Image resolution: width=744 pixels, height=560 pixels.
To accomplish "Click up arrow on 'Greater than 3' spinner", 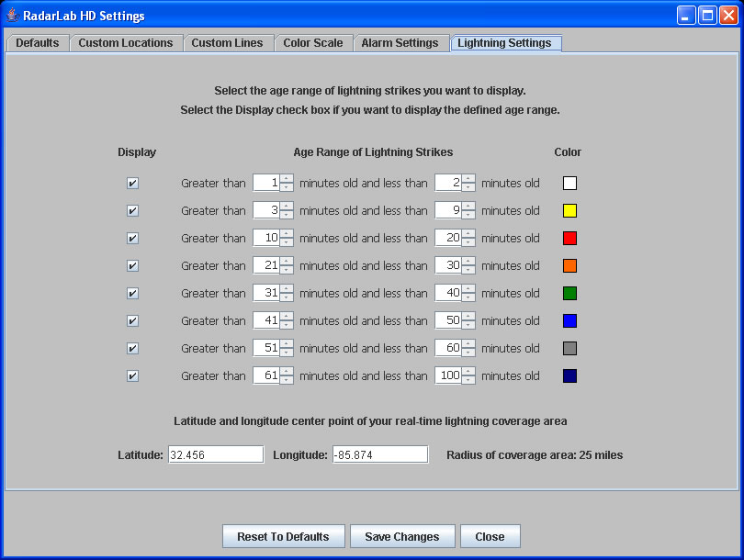I will click(x=287, y=207).
